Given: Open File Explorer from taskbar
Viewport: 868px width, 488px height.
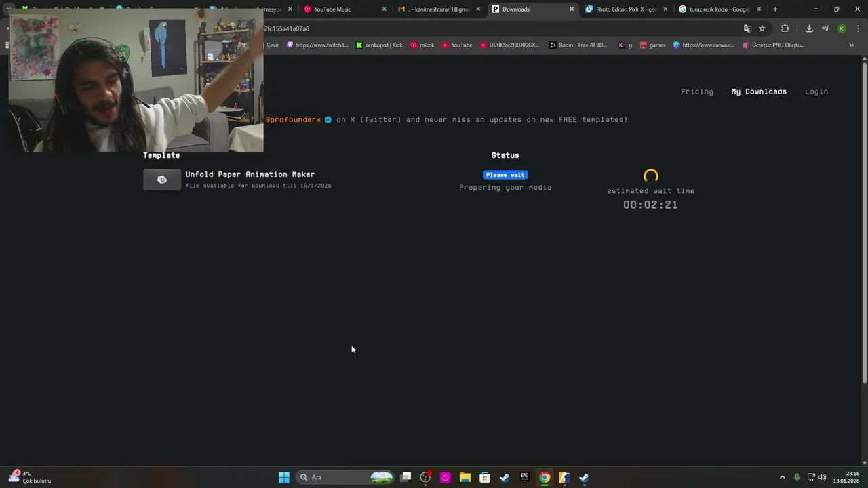Looking at the screenshot, I should pos(465,477).
